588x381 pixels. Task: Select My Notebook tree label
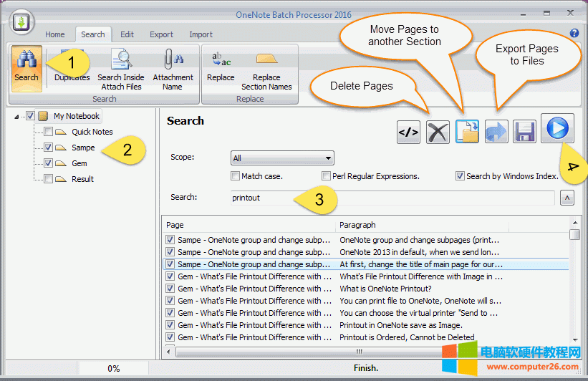point(77,116)
